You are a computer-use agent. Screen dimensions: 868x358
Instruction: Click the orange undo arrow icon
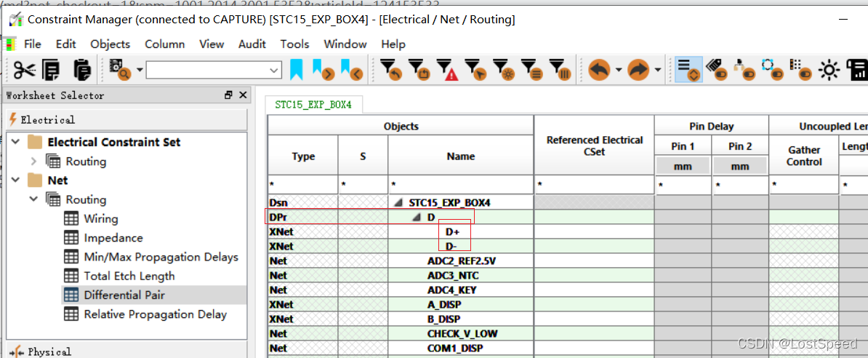click(x=599, y=71)
